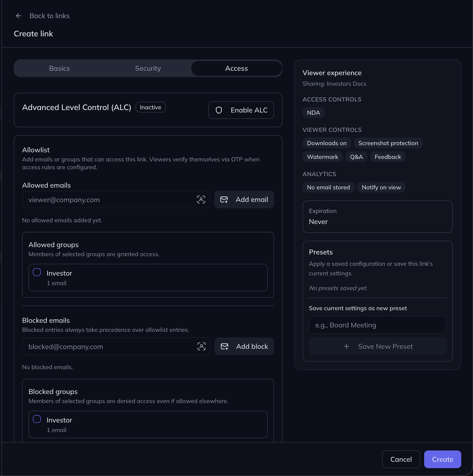Click the envelope icon on Add email
Screen dimensions: 473x476
pyautogui.click(x=224, y=200)
